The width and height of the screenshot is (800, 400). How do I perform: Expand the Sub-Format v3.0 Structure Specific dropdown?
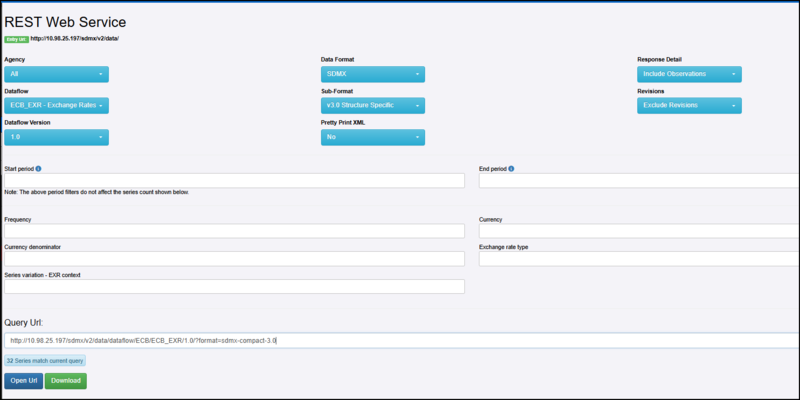[x=373, y=105]
